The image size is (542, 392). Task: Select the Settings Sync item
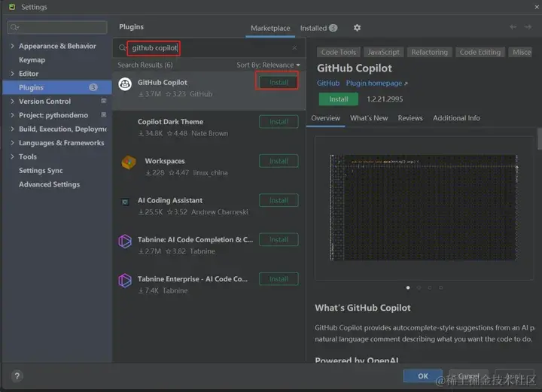pos(41,170)
